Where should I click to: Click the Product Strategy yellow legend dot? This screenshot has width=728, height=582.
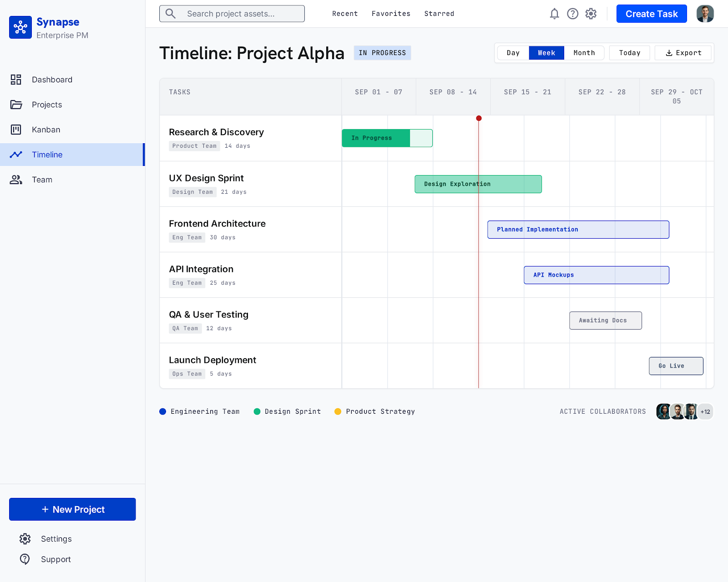pos(338,411)
